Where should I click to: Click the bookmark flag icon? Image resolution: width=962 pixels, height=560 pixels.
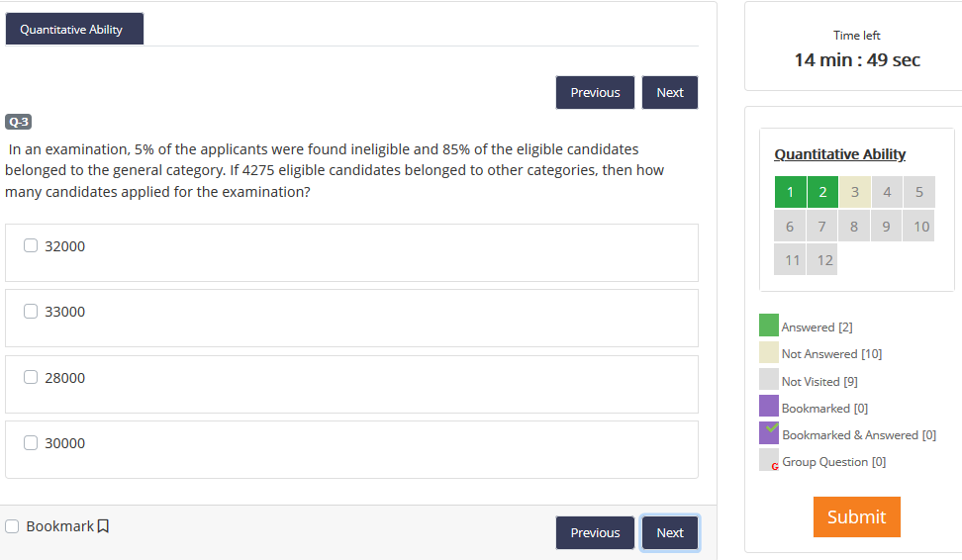pyautogui.click(x=103, y=526)
